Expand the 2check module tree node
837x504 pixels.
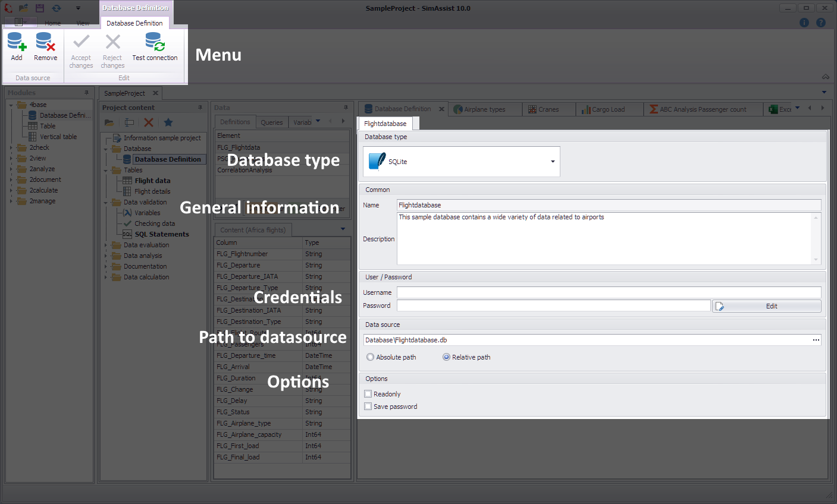pos(11,147)
